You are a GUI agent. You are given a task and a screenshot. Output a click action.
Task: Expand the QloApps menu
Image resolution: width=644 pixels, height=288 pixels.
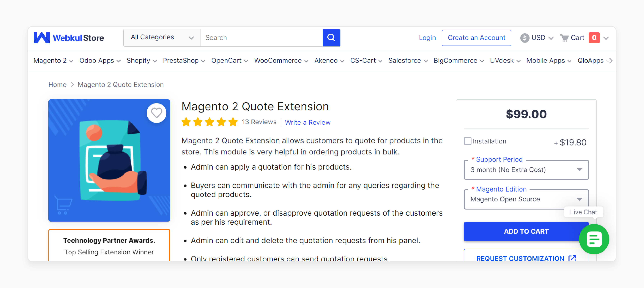click(x=593, y=61)
